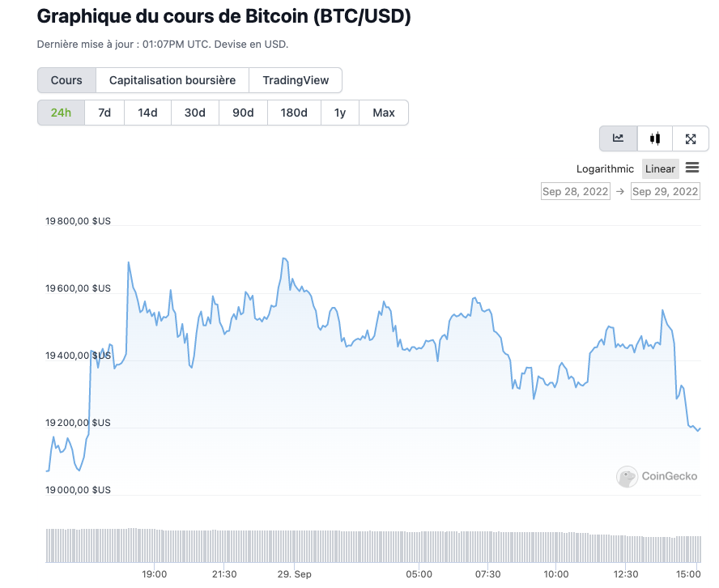Edit end date Sep 29, 2022
The height and width of the screenshot is (588, 719).
665,191
